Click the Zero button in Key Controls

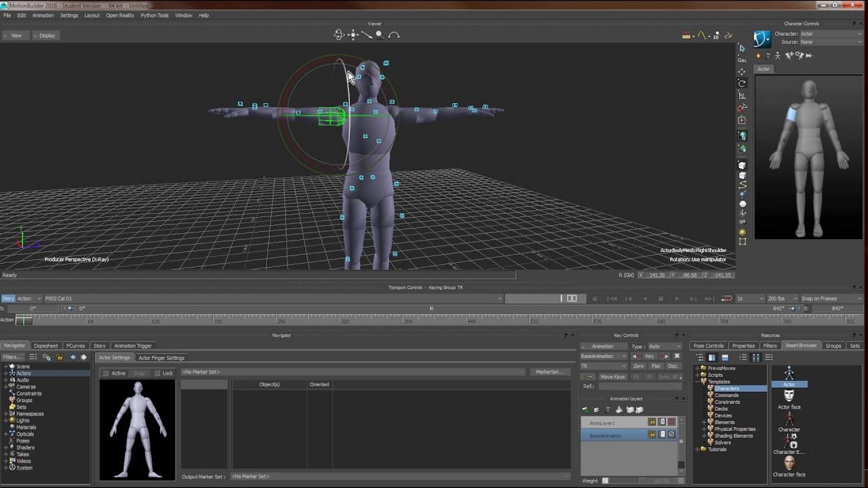(638, 366)
